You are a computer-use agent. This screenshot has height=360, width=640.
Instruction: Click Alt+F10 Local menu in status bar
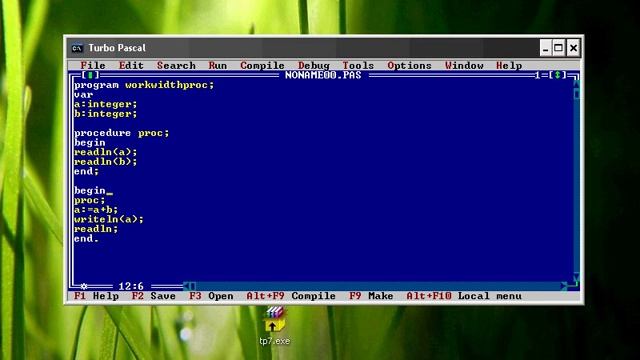point(464,296)
